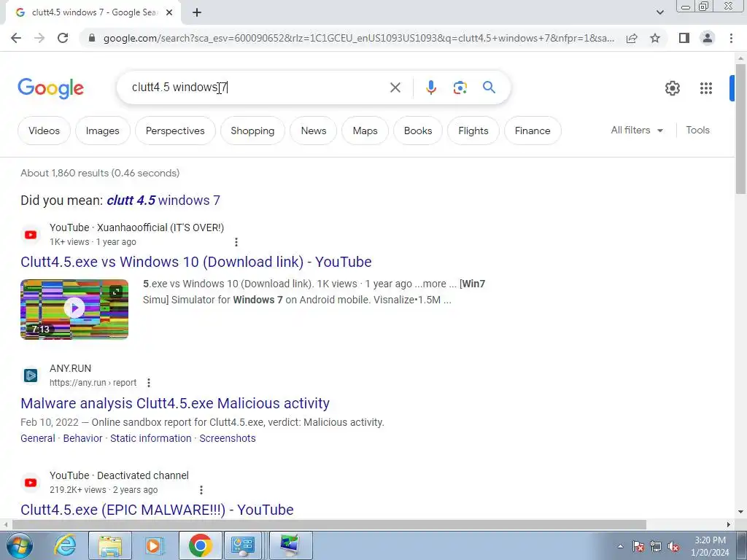The image size is (747, 560).
Task: Open 'Clutt4.5.exe (EPIC MALWARE!!!)' result
Action: click(x=157, y=510)
